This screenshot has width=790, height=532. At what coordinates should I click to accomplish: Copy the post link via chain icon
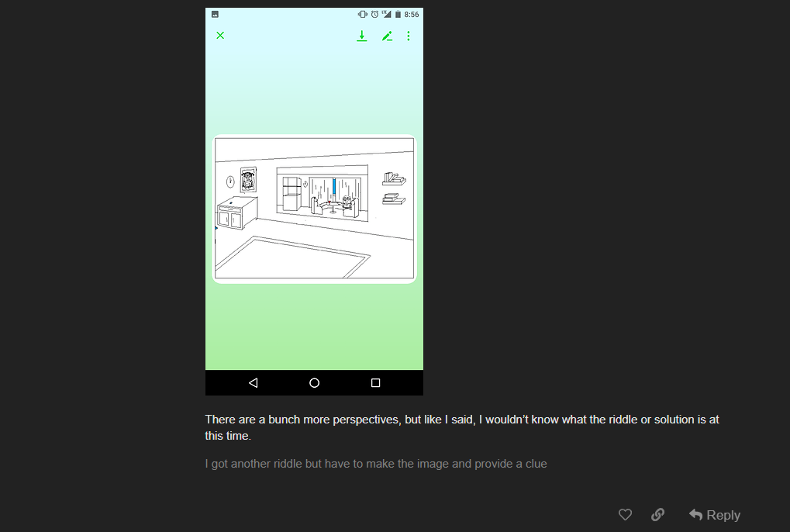tap(657, 514)
